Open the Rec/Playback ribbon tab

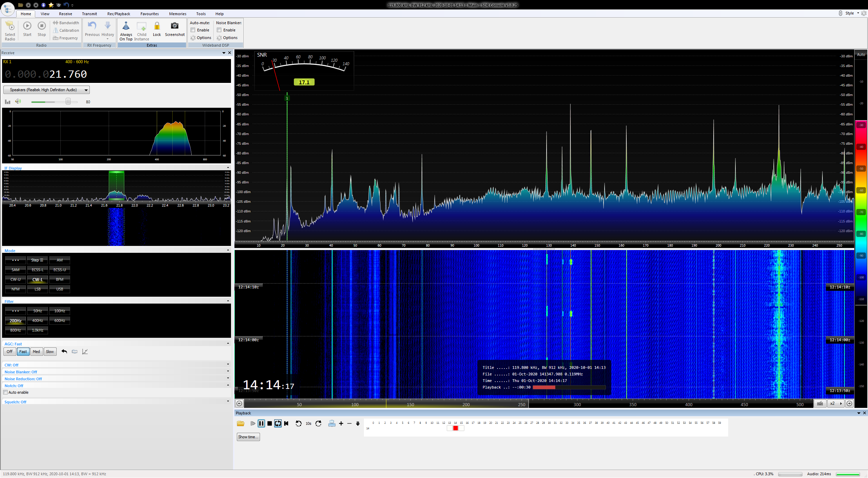[x=118, y=14]
